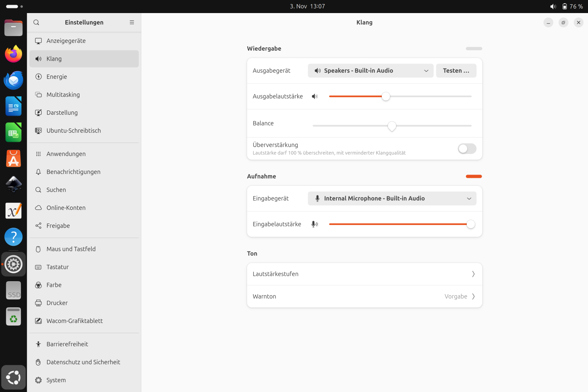Select Klang in the sidebar

tap(84, 59)
